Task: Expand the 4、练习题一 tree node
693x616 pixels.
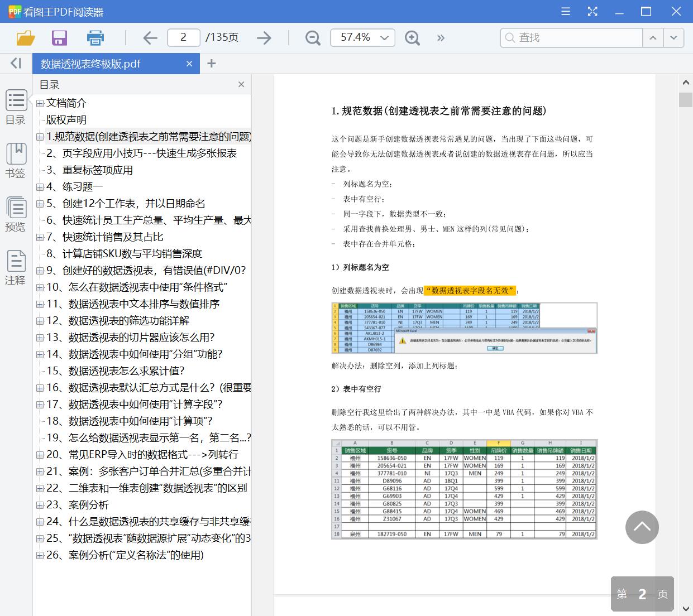Action: (40, 187)
